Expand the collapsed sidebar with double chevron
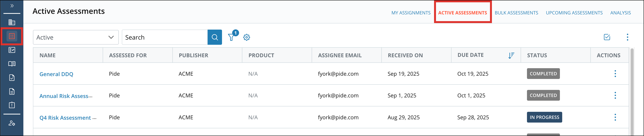This screenshot has height=136, width=644. [x=12, y=6]
